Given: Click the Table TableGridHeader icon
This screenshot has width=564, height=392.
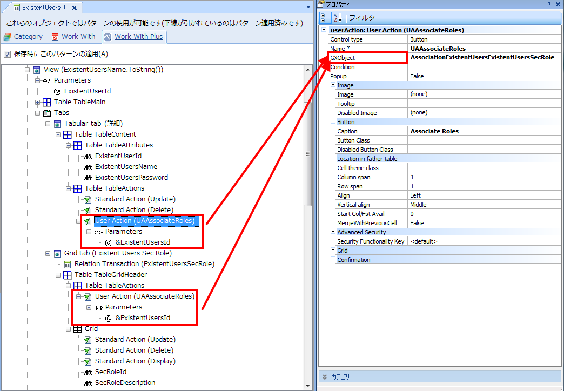Looking at the screenshot, I should click(68, 275).
